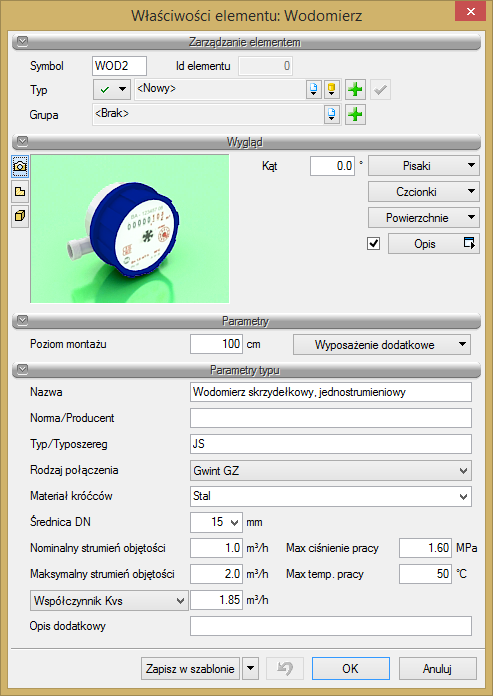
Task: Click Zapisz w szablonie button
Action: 190,668
